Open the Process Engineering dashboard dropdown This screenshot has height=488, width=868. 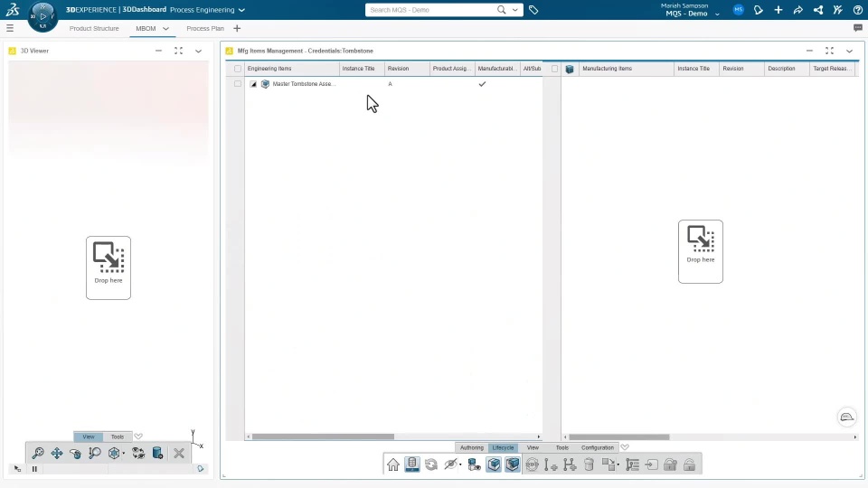coord(241,10)
